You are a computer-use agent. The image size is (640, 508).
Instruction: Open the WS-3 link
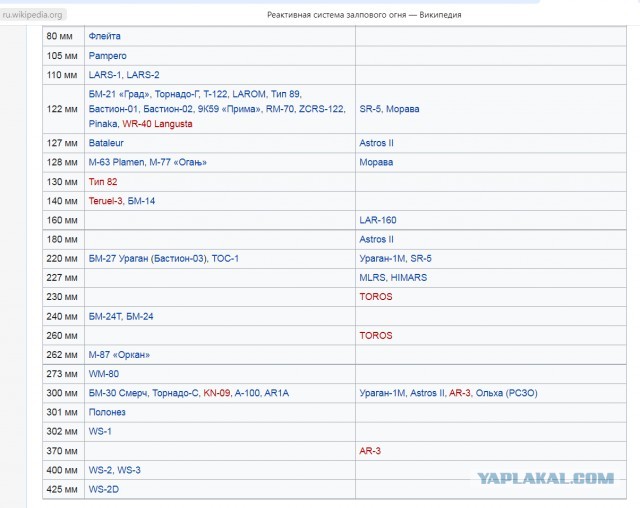pyautogui.click(x=129, y=470)
